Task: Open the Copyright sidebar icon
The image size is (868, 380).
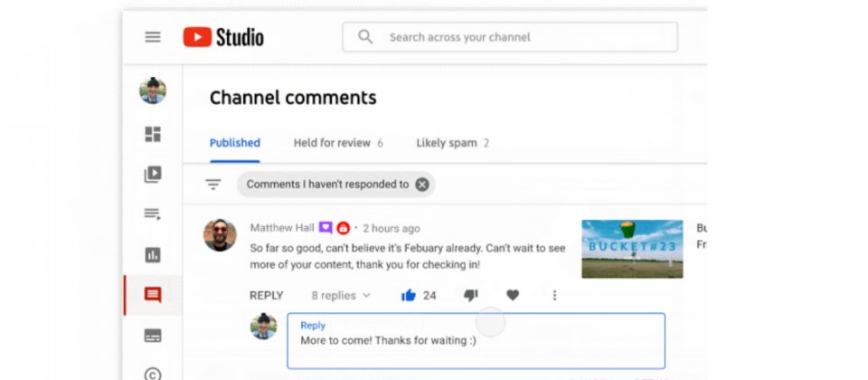Action: [153, 374]
